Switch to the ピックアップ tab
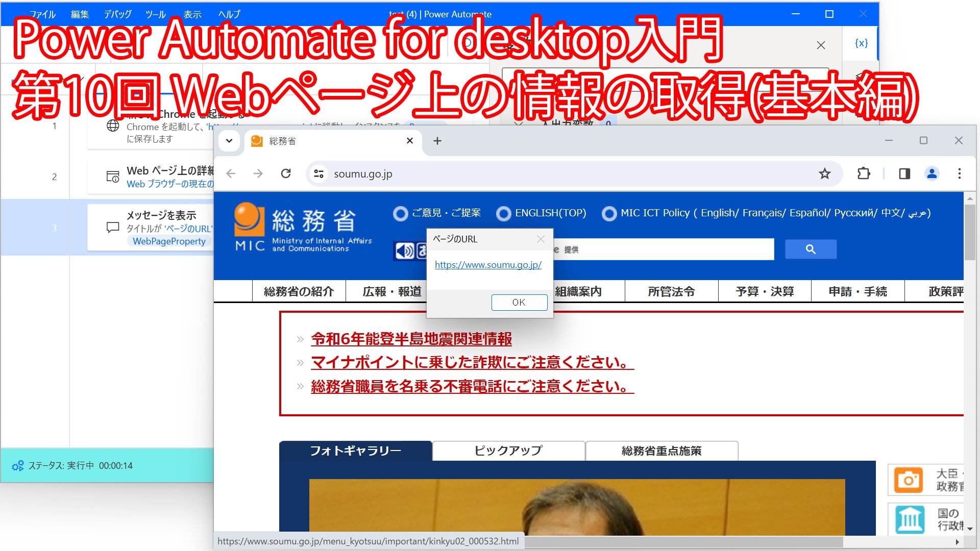The height and width of the screenshot is (551, 980). 509,451
